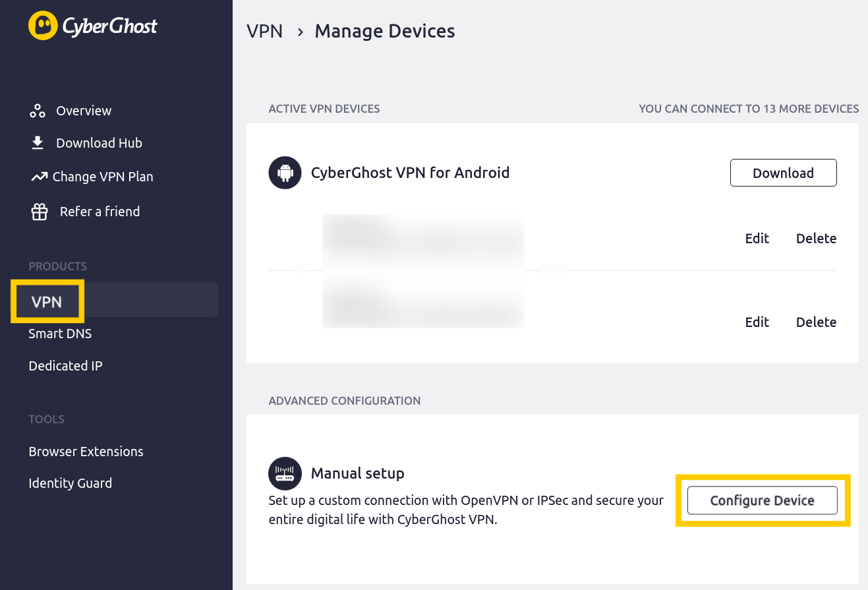Open the Overview page
868x590 pixels.
click(x=84, y=111)
